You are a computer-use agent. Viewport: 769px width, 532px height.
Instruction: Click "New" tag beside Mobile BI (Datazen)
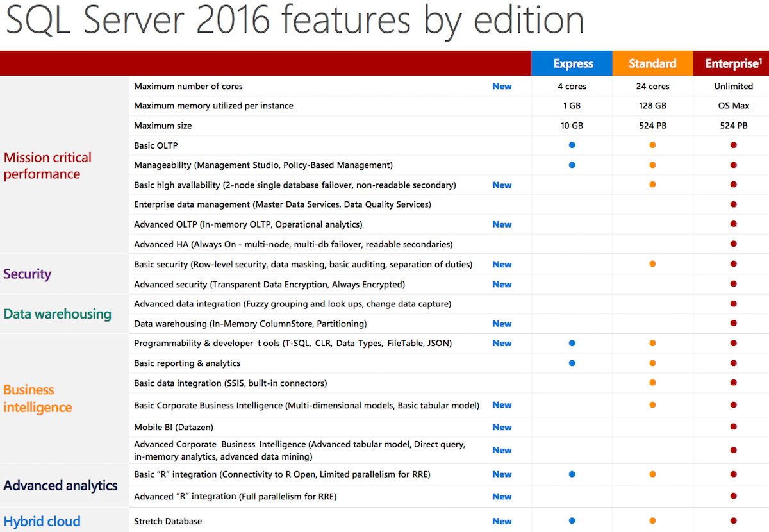(x=502, y=427)
